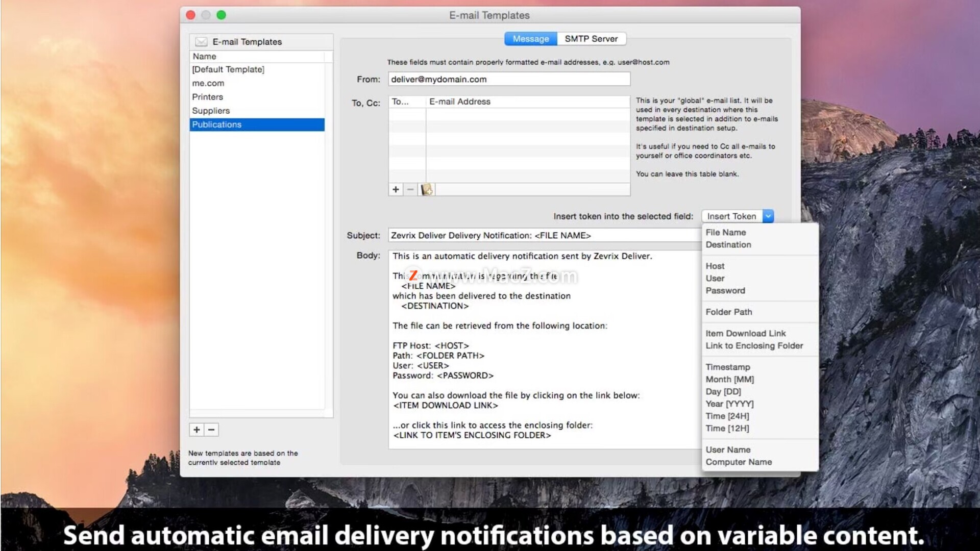
Task: Click the envelope E-mail Templates header icon
Action: click(x=202, y=42)
